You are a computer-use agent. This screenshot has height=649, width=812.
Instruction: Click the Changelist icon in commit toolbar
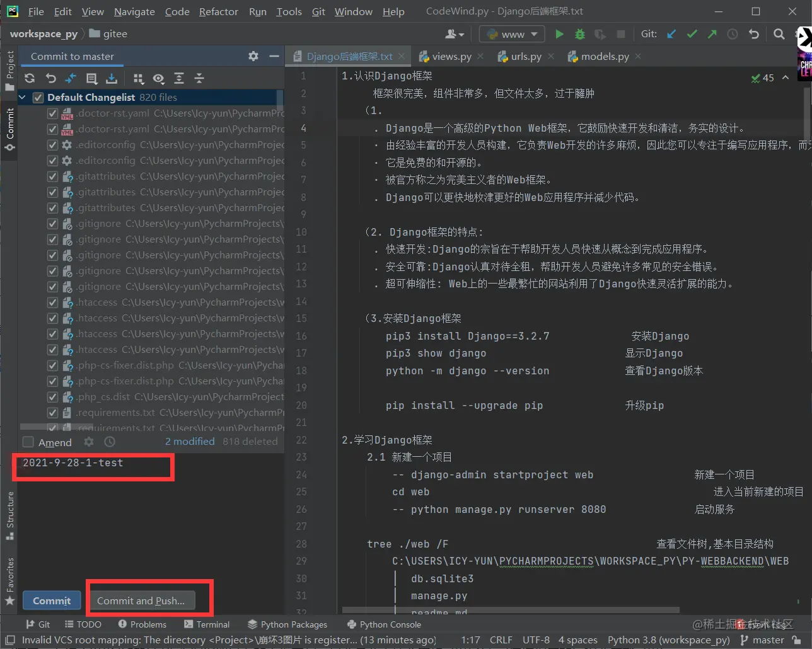[91, 78]
